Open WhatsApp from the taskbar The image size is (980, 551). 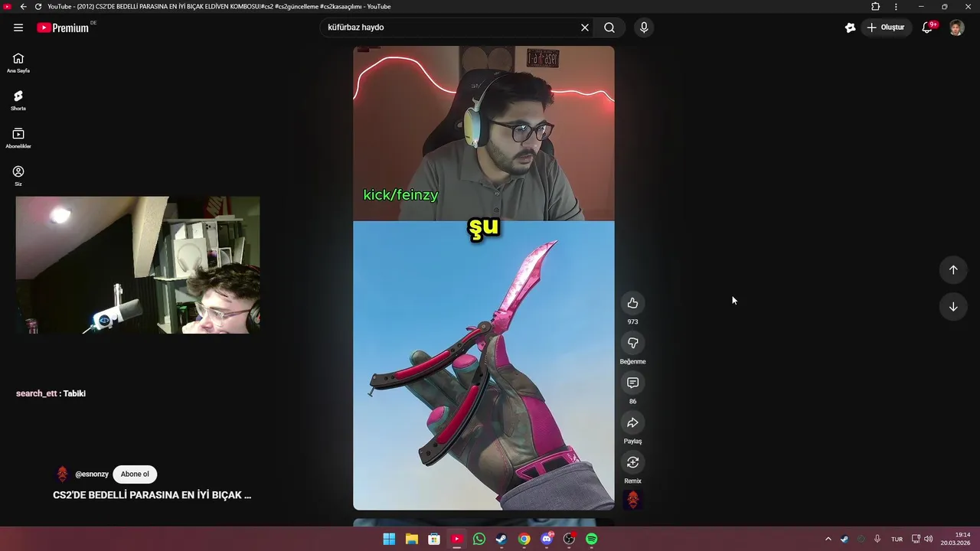pyautogui.click(x=479, y=539)
